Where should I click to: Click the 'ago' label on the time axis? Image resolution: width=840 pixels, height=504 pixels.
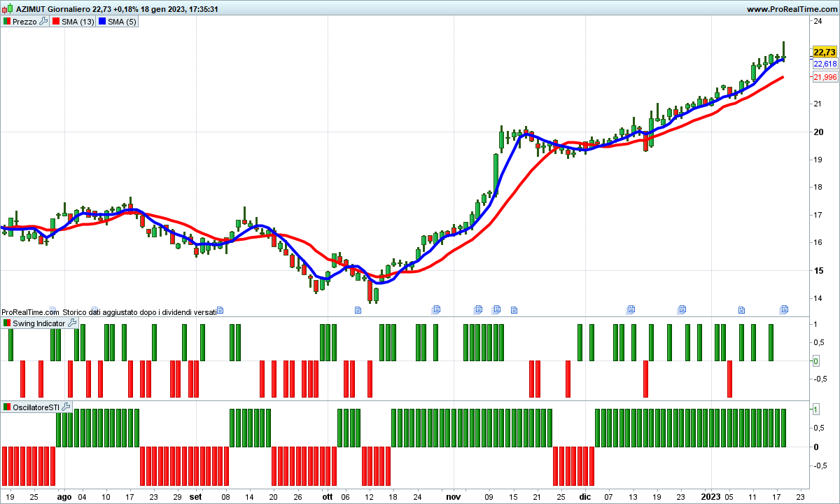(64, 498)
